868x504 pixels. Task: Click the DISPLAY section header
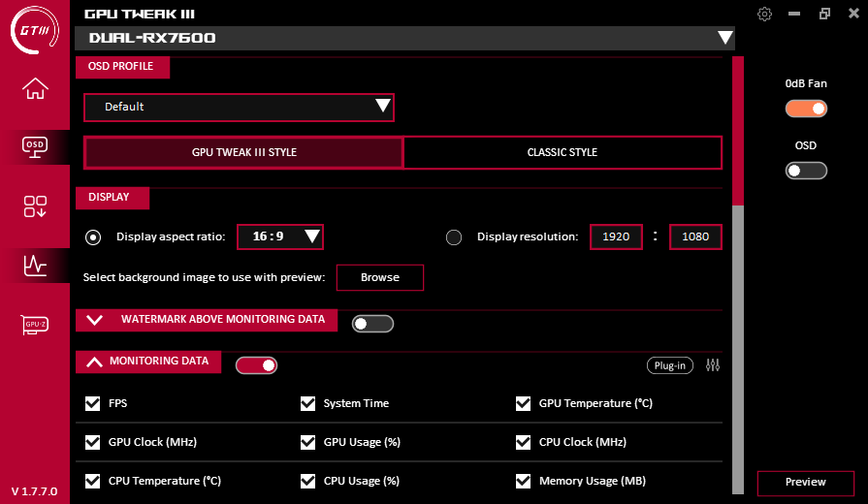pyautogui.click(x=113, y=198)
